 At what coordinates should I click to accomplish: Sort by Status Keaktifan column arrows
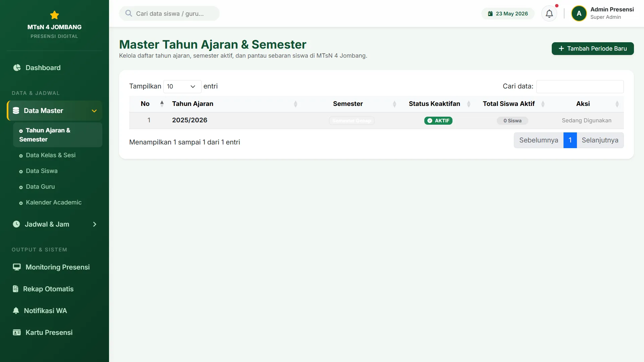point(469,104)
